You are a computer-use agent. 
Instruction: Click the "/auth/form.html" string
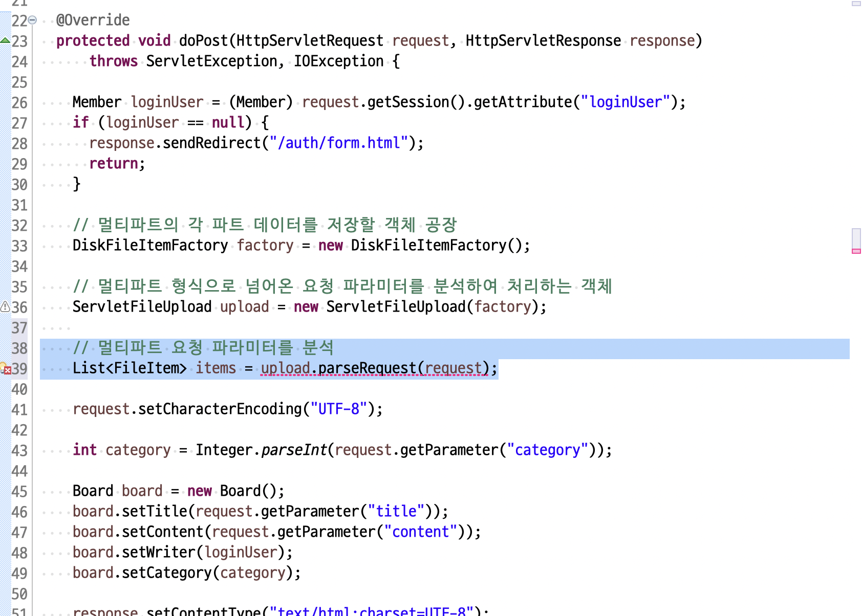(338, 143)
